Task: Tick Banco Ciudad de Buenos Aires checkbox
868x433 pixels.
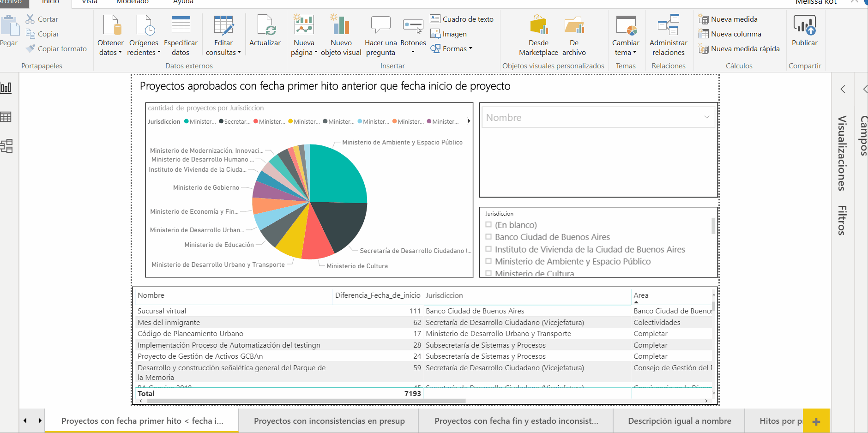Action: [488, 237]
